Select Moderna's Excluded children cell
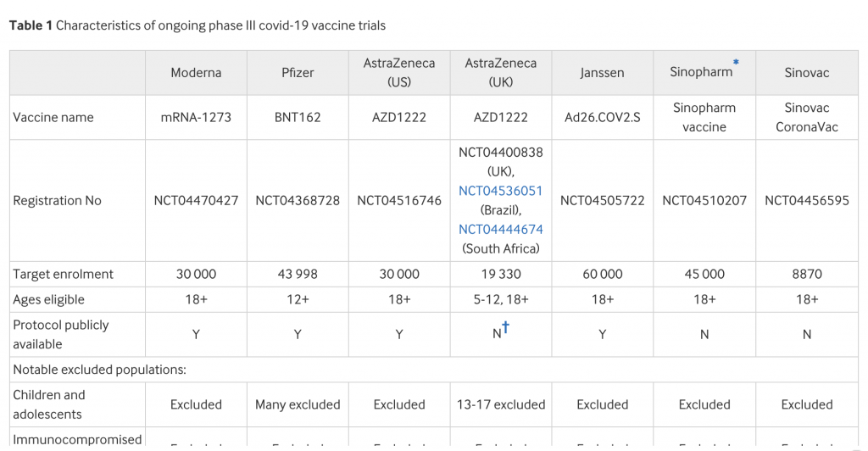This screenshot has height=451, width=868. point(196,404)
